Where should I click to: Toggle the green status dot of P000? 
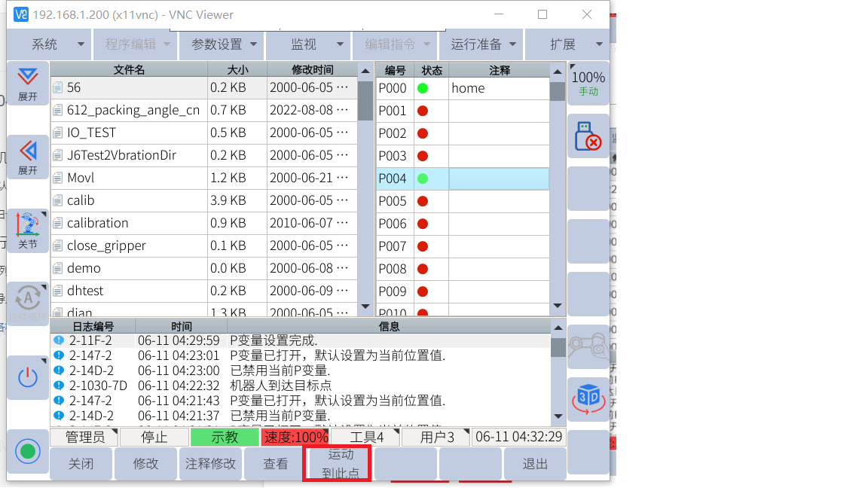click(x=423, y=88)
